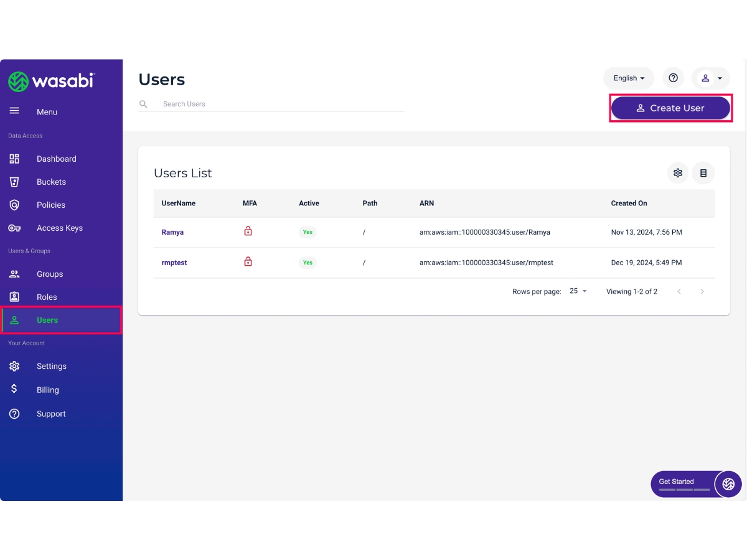This screenshot has width=747, height=560.
Task: Open the rmptest user link
Action: [174, 263]
